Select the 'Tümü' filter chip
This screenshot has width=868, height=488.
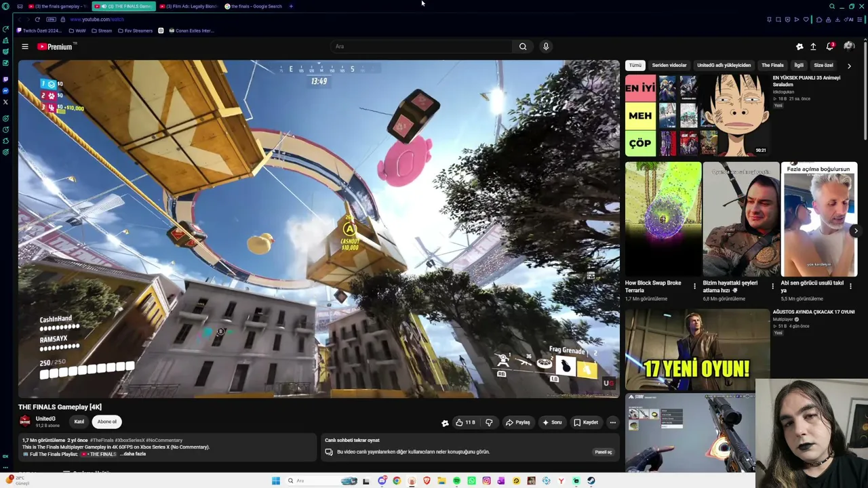pyautogui.click(x=635, y=65)
